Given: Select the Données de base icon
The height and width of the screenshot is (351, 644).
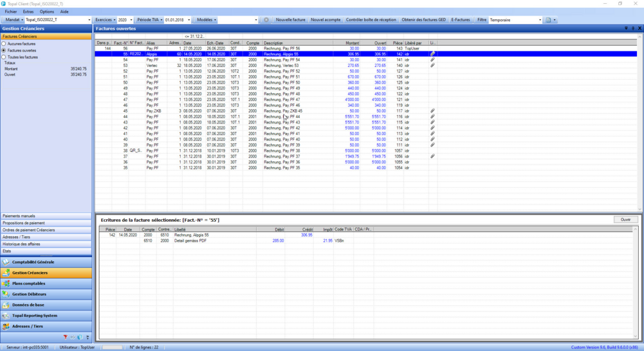Looking at the screenshot, I should 6,305.
